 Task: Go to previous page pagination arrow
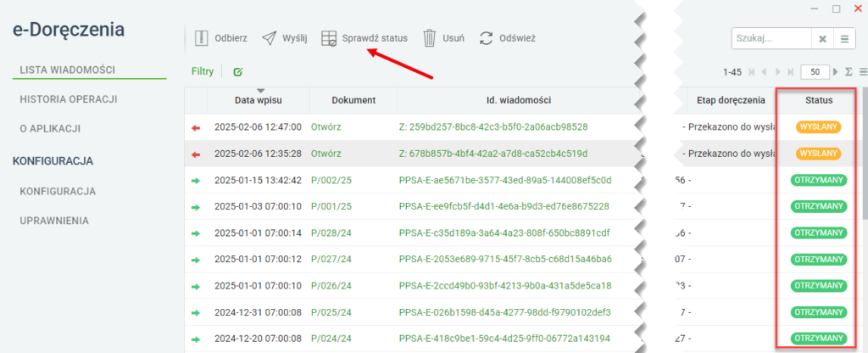(765, 72)
